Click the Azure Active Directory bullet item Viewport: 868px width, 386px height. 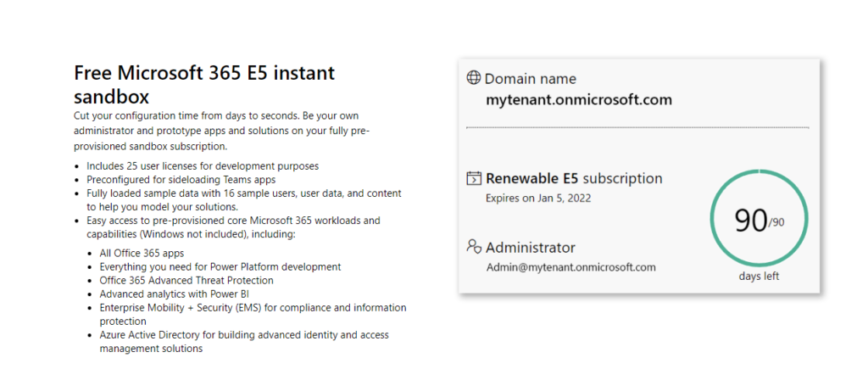tap(244, 342)
